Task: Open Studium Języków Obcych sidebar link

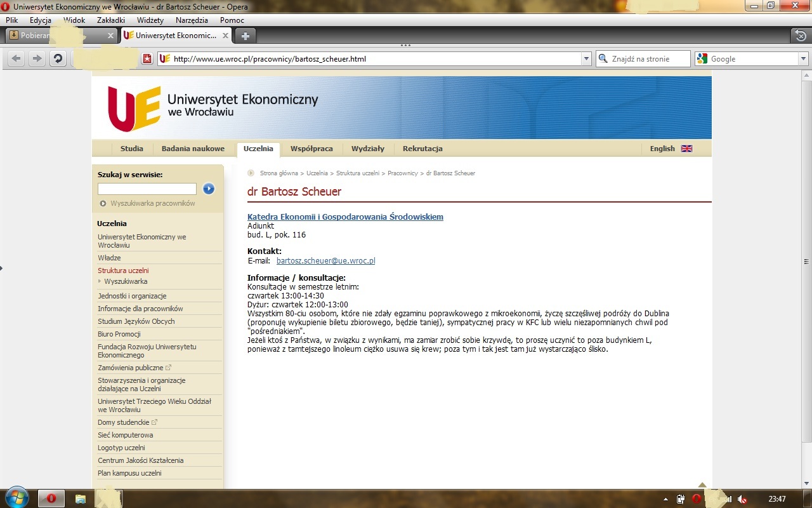Action: 136,321
